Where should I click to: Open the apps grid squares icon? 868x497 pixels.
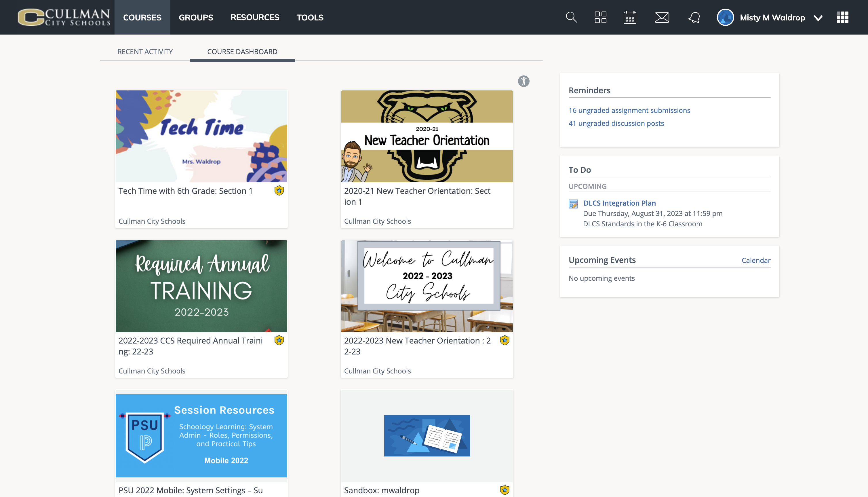[600, 17]
